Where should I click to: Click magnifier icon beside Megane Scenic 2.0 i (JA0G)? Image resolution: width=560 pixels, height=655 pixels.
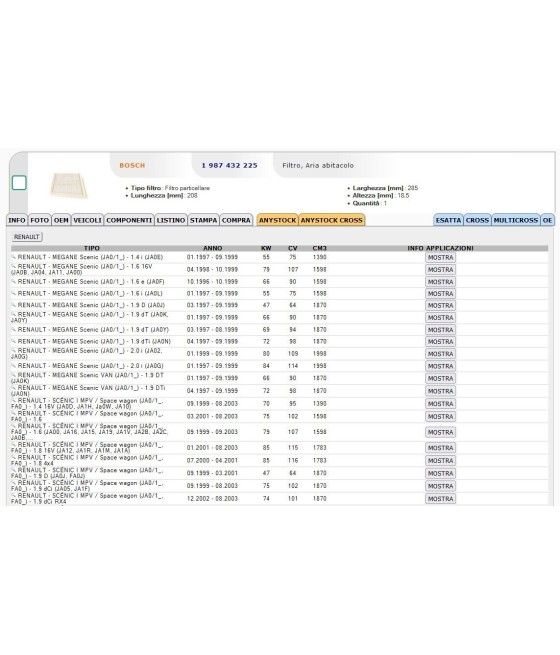click(x=13, y=366)
